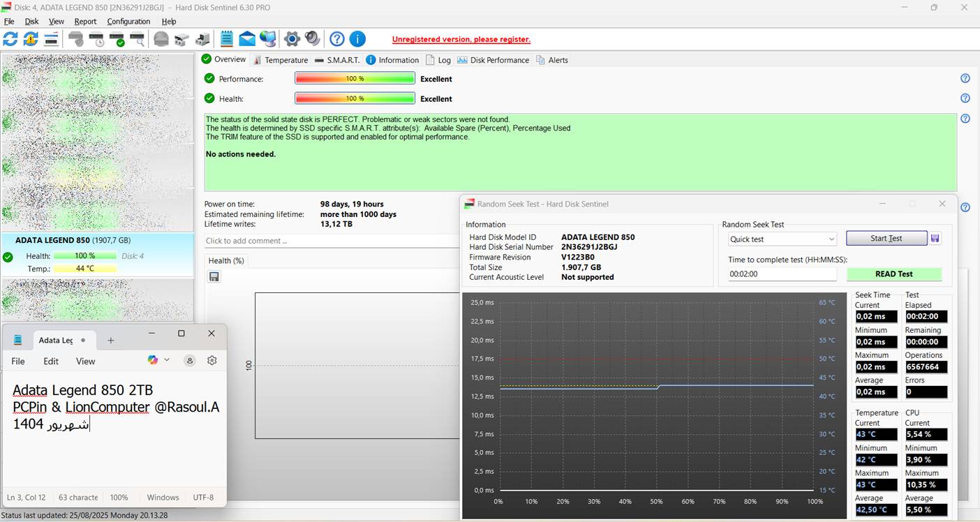
Task: Click the blue notepad report icon
Action: click(x=227, y=39)
